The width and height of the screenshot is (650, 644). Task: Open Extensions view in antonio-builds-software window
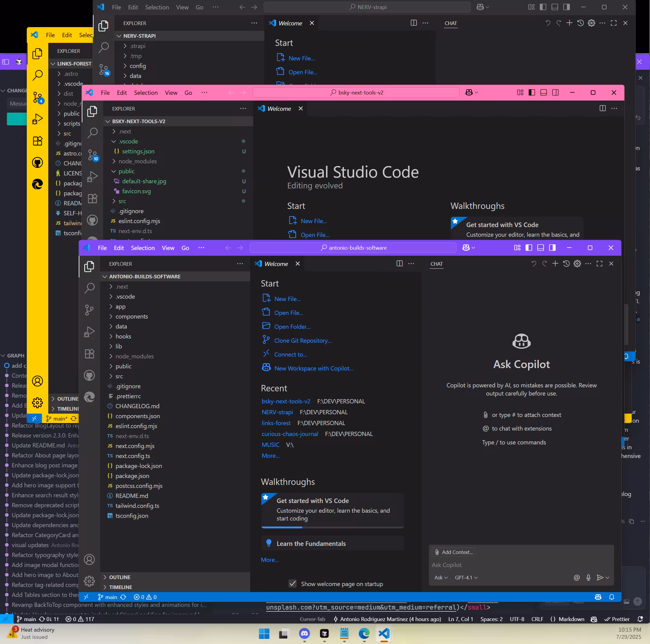90,354
